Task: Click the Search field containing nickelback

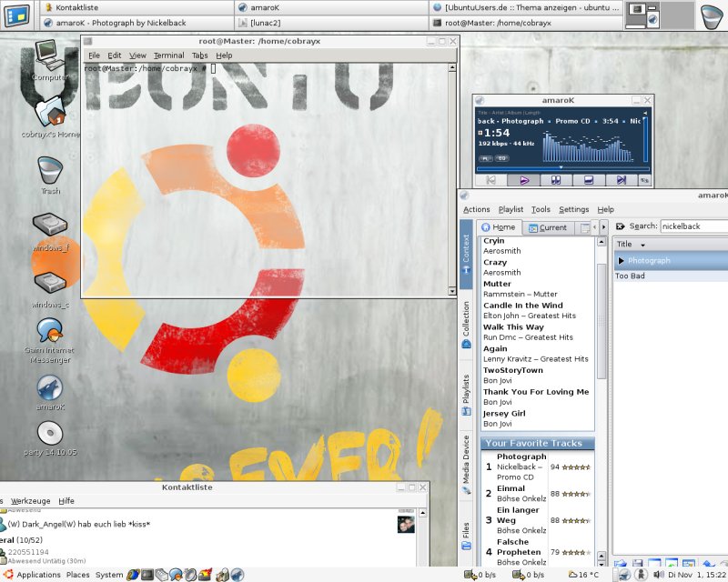Action: point(693,226)
